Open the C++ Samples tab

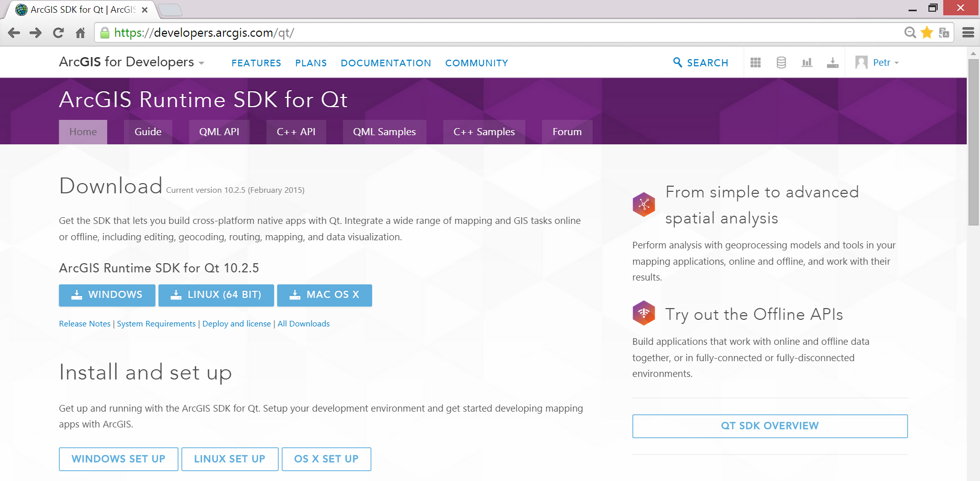click(x=484, y=132)
